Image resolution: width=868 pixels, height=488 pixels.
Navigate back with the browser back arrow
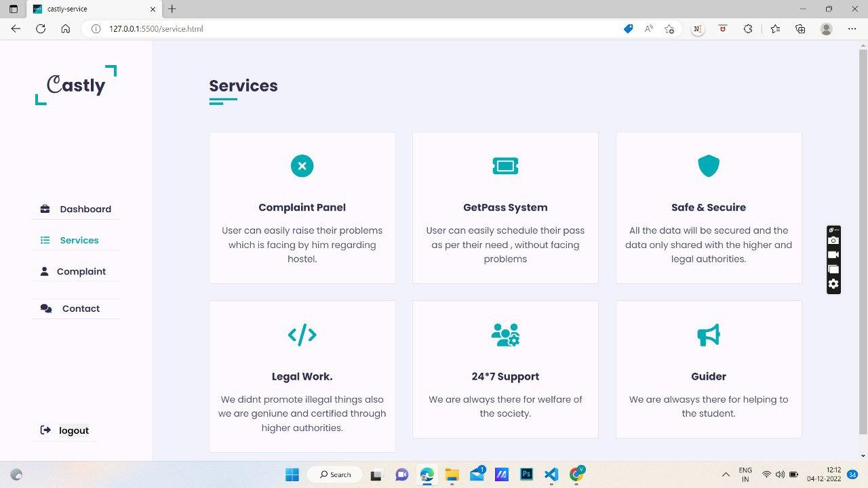[16, 28]
